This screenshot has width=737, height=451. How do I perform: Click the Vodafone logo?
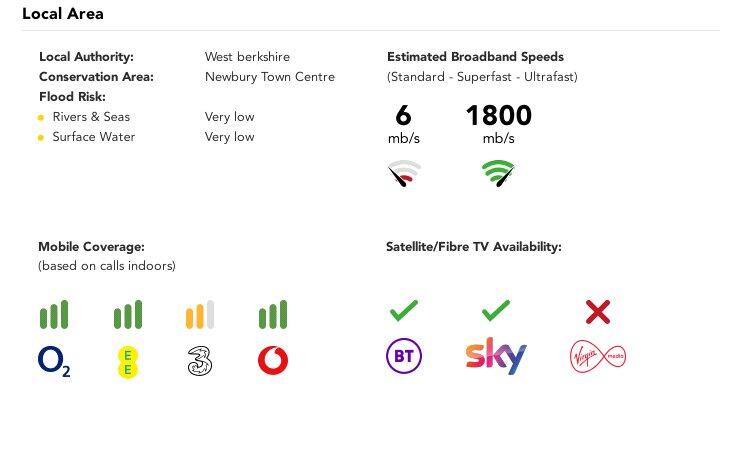273,361
